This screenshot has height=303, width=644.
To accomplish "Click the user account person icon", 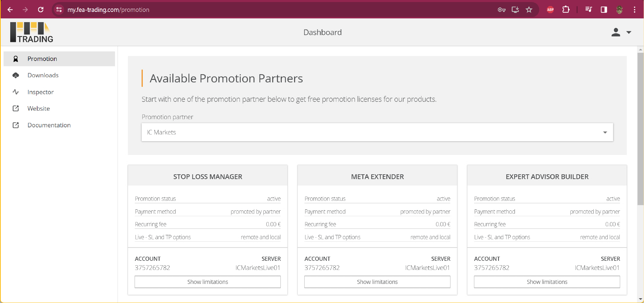I will coord(616,32).
